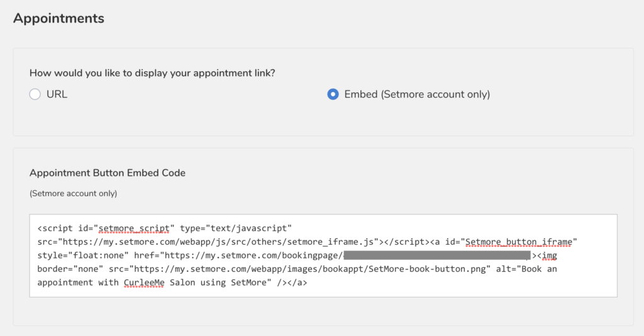Click the 'style="float:none"' text in code
644x336 pixels.
coord(83,255)
